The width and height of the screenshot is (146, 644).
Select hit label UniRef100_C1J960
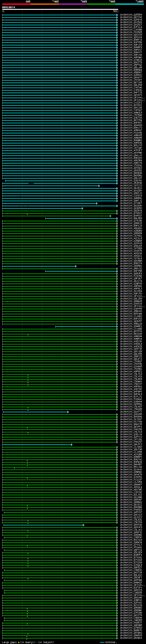tap(131, 447)
